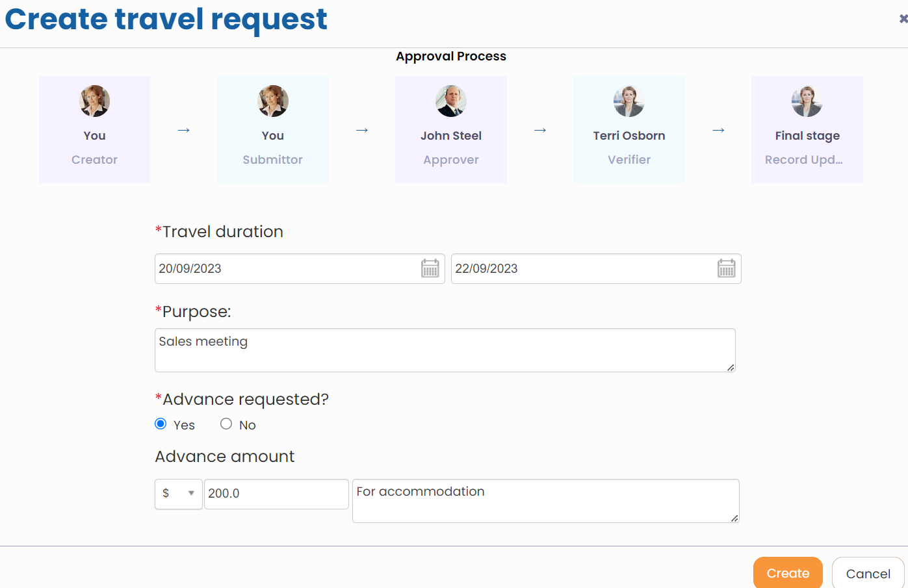This screenshot has height=588, width=908.
Task: Click the Final stage avatar
Action: [x=807, y=101]
